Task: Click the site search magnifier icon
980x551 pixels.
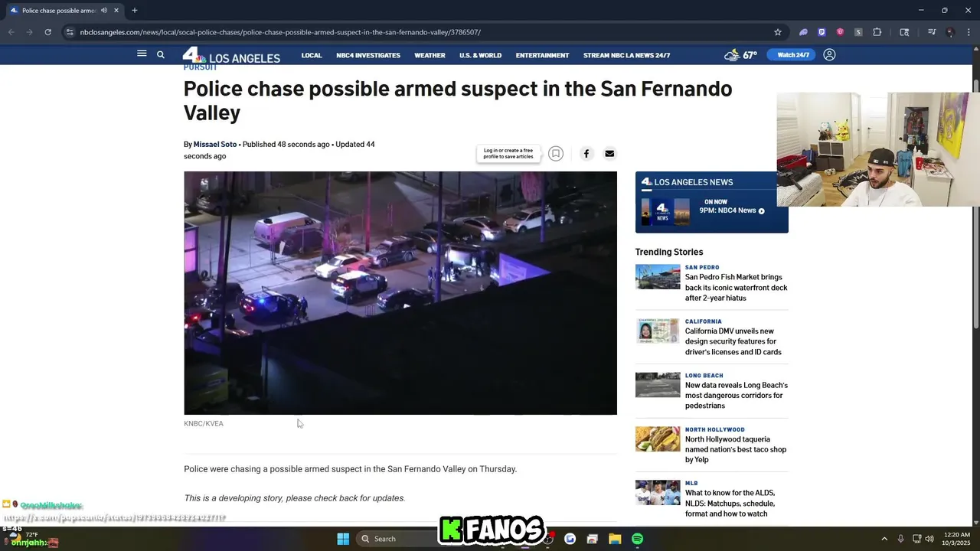Action: point(161,54)
